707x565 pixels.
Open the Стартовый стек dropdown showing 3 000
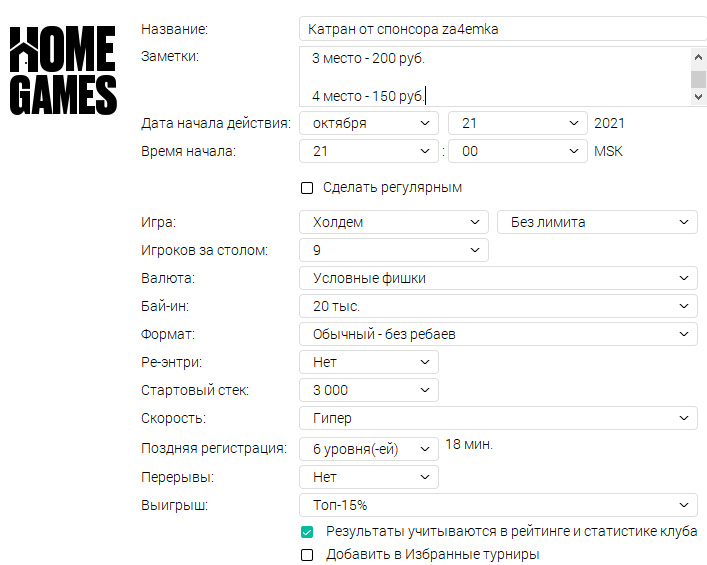click(x=369, y=390)
